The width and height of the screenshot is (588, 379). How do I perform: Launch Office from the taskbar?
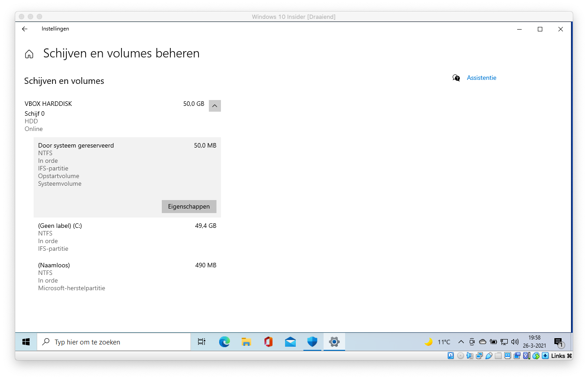click(x=268, y=342)
